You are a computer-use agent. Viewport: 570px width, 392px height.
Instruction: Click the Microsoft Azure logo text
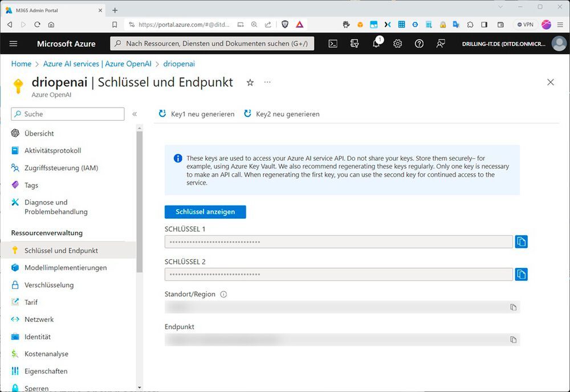66,44
